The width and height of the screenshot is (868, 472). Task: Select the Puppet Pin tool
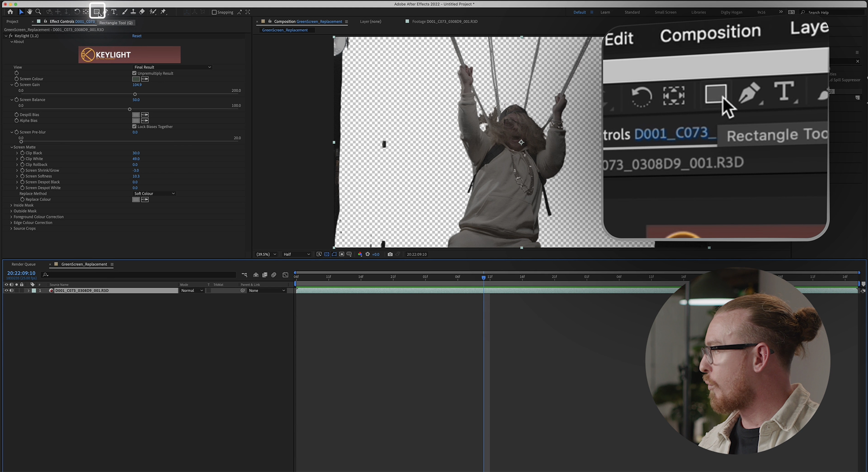point(163,12)
